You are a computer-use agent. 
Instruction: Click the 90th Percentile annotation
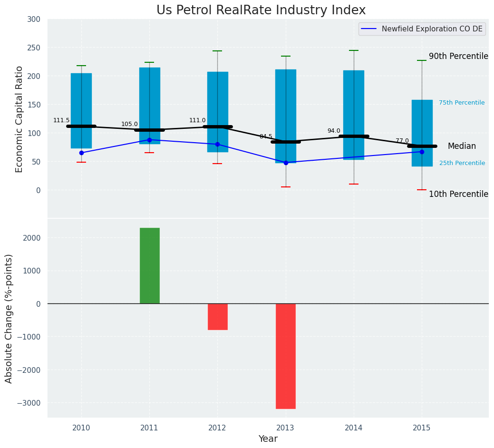point(458,57)
